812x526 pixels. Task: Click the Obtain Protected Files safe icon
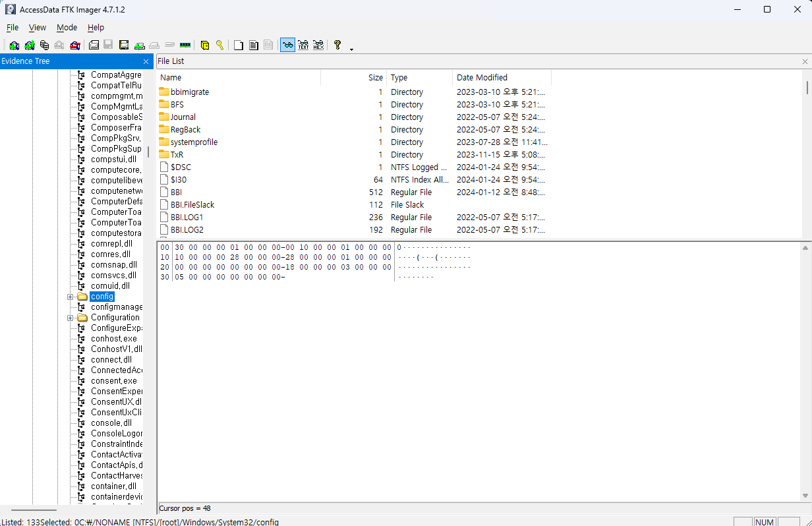(x=205, y=45)
